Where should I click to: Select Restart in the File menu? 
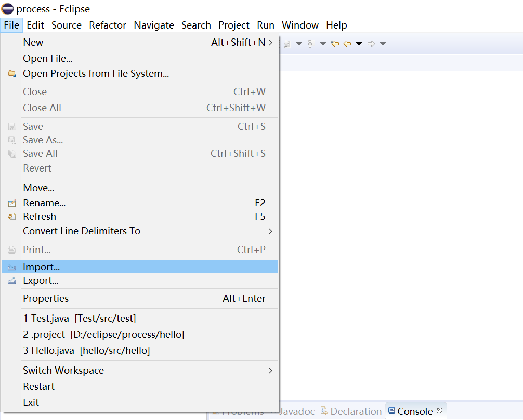139,386
